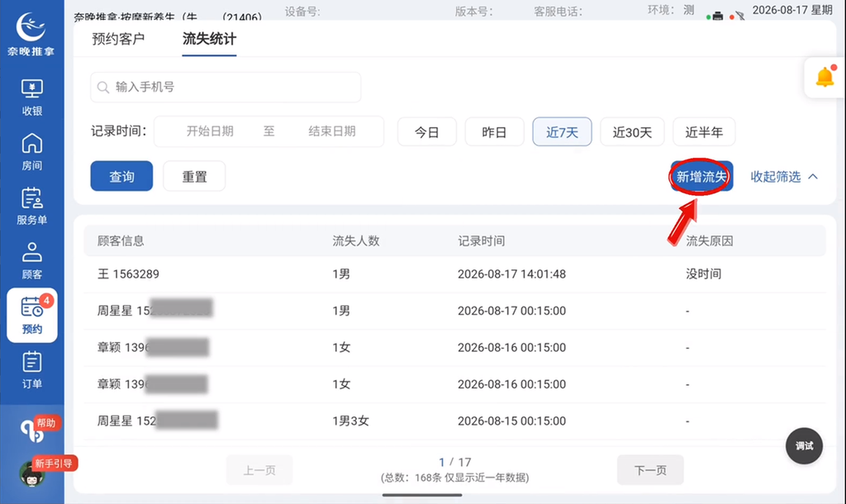Open the 开始日期 date picker
The image size is (846, 504).
coord(210,131)
